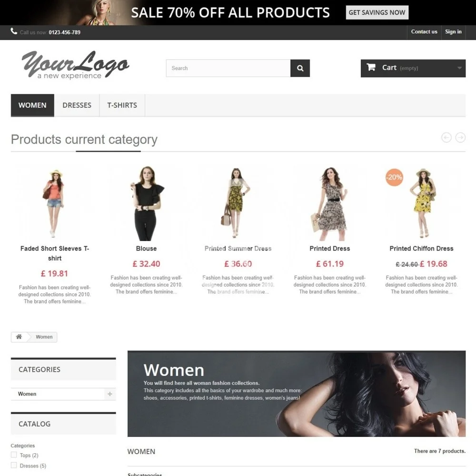Click the magnifying glass search button
This screenshot has height=476, width=476.
coord(300,68)
